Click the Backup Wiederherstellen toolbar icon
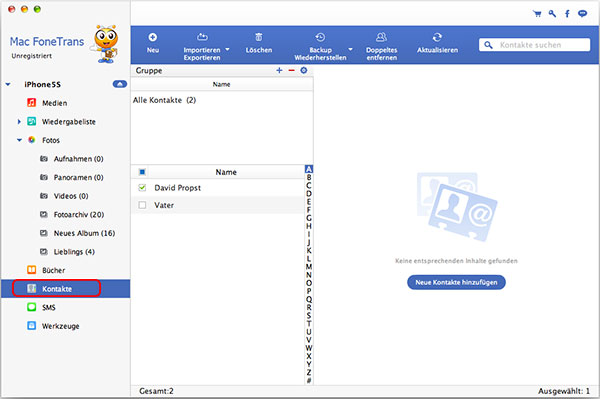Screen dimensions: 600x399 [x=320, y=37]
